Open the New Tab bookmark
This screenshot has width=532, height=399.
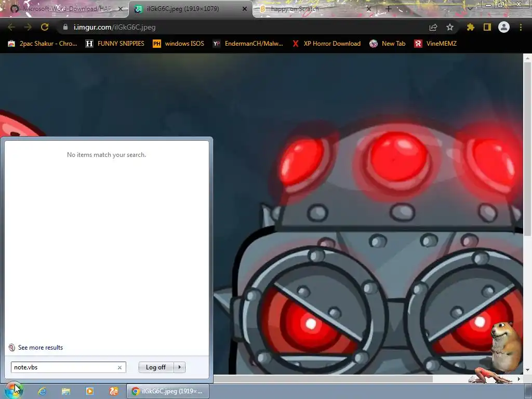(x=388, y=44)
